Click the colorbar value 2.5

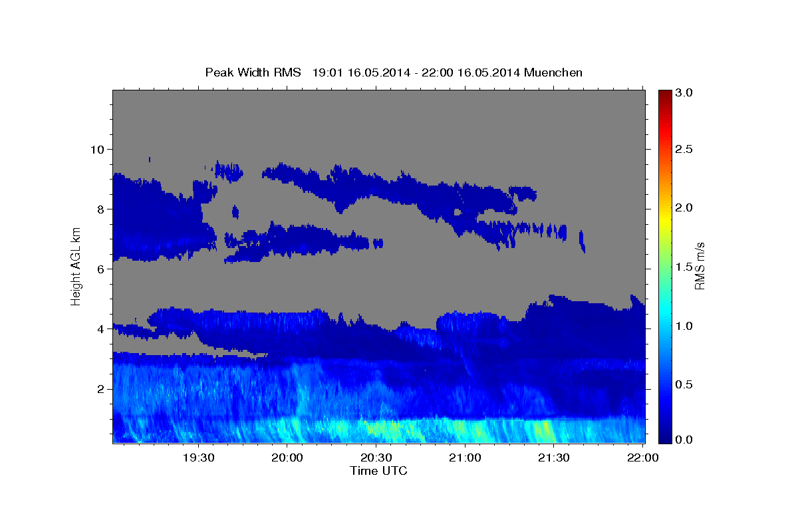(x=685, y=149)
